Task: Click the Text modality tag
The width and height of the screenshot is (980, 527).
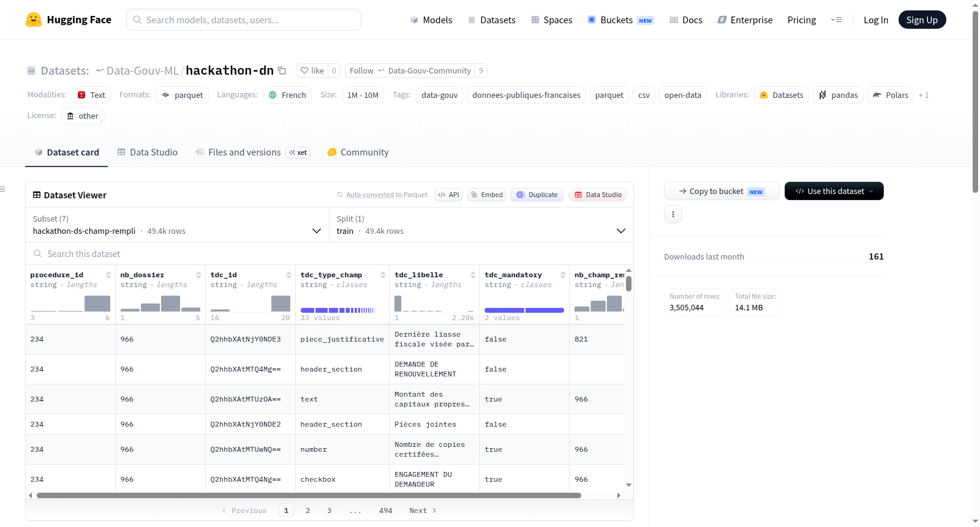Action: 91,95
